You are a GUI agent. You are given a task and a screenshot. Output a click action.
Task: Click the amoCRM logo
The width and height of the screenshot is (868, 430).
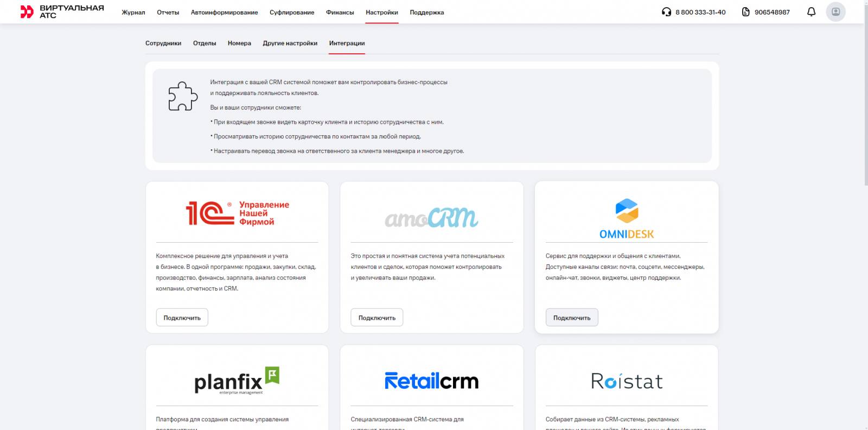tap(431, 217)
